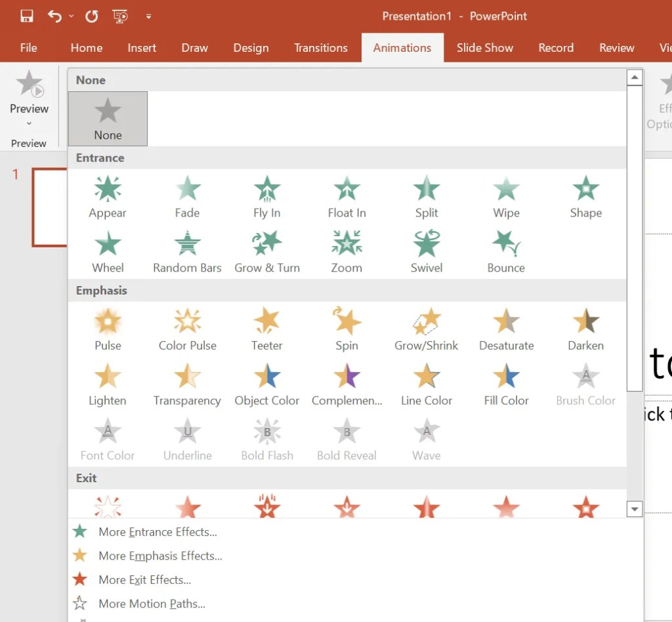Open the Slide Show tab
Image resolution: width=672 pixels, height=622 pixels.
(484, 48)
